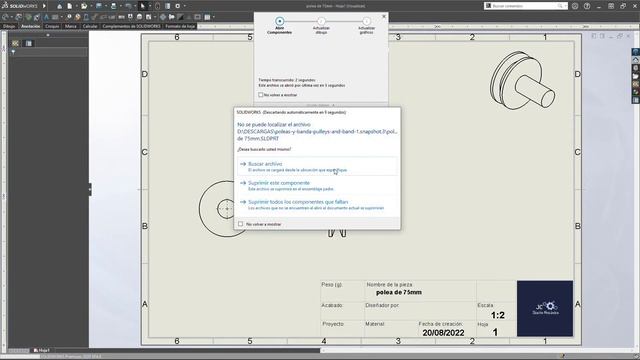Open the Help question mark icon

click(x=587, y=6)
